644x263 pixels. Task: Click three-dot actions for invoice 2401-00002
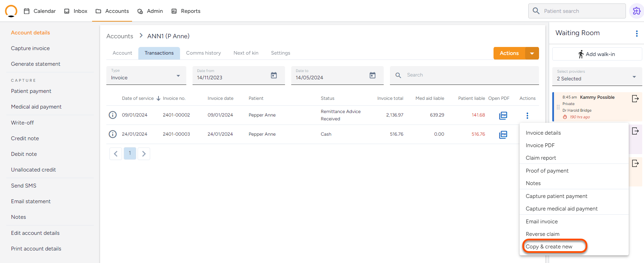coord(527,115)
